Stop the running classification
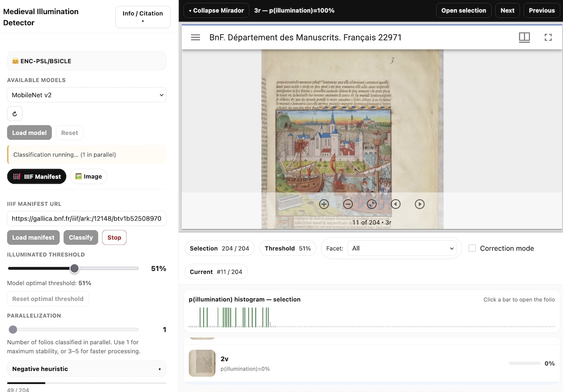 click(x=114, y=238)
